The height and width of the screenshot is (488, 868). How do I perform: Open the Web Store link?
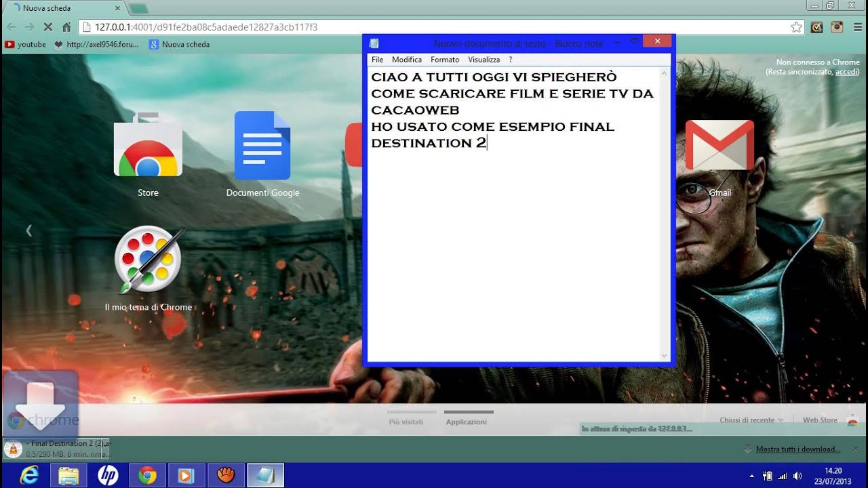click(x=820, y=420)
